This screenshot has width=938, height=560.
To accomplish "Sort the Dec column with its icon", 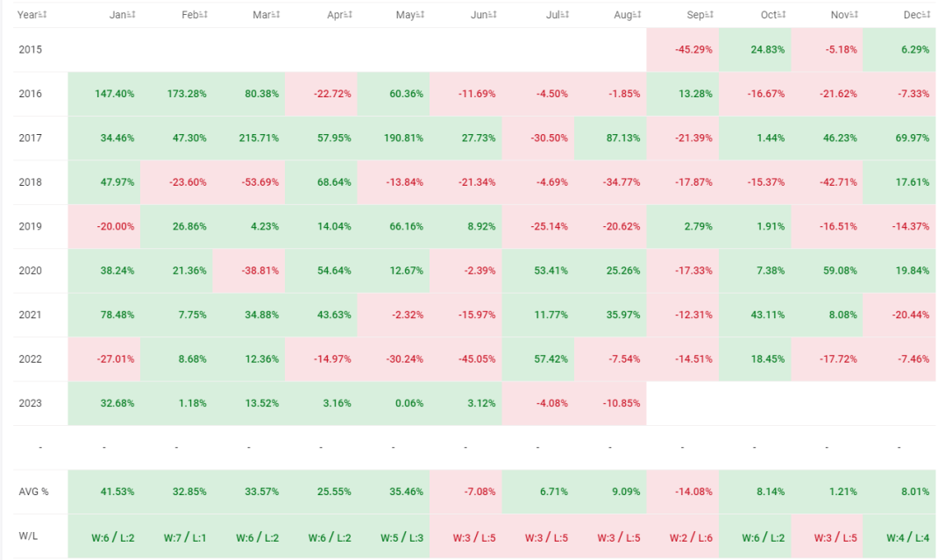I will pyautogui.click(x=927, y=15).
